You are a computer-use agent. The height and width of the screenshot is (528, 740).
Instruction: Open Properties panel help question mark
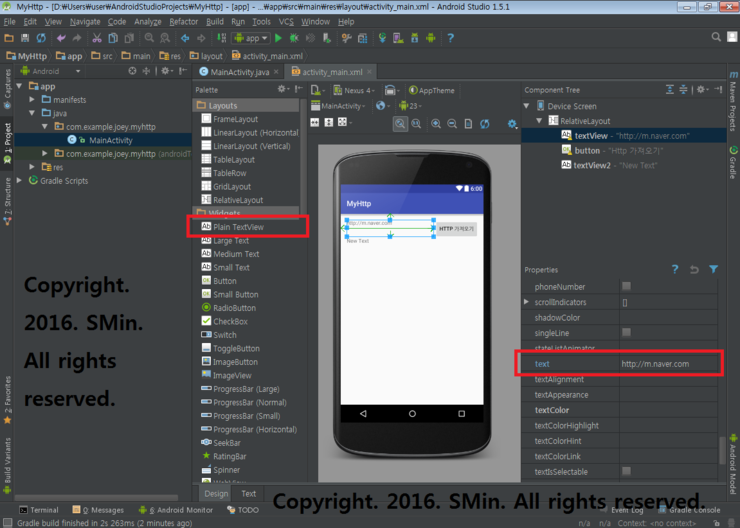tap(675, 269)
